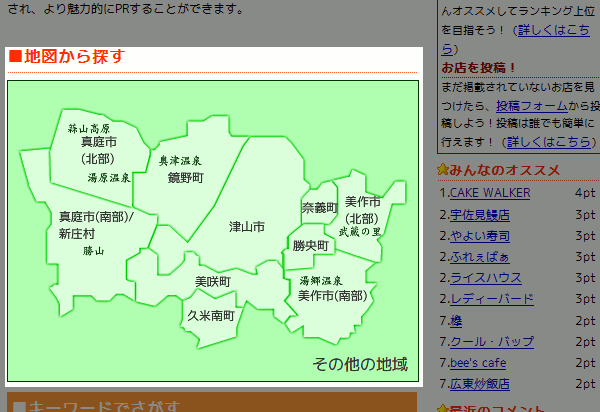Open やよい寿司 ranking link
The height and width of the screenshot is (412, 600).
[x=479, y=236]
